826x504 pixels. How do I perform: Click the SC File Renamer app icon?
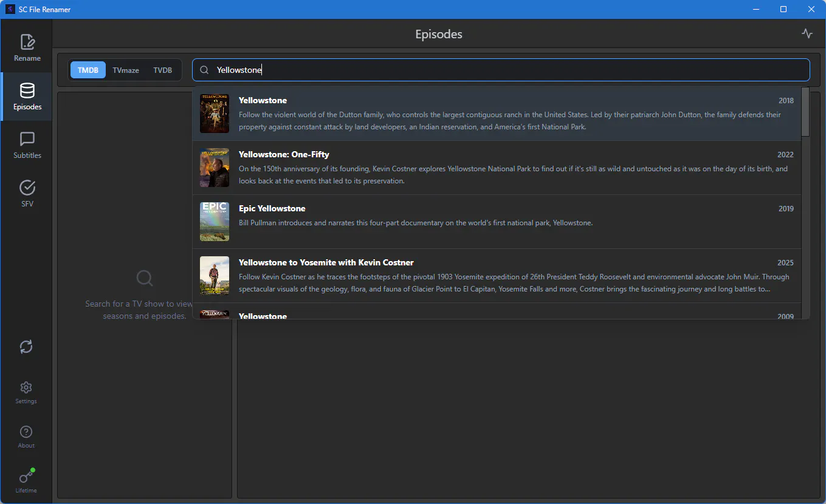coord(10,9)
